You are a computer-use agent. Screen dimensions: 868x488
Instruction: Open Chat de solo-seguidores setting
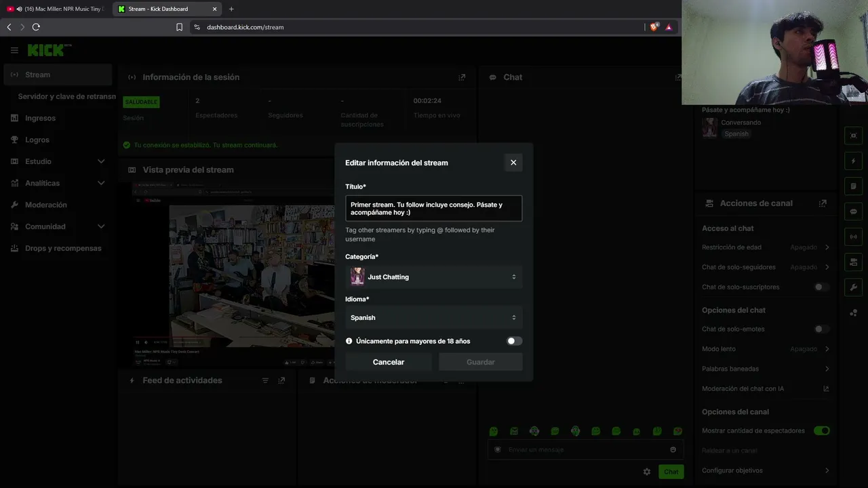(766, 267)
